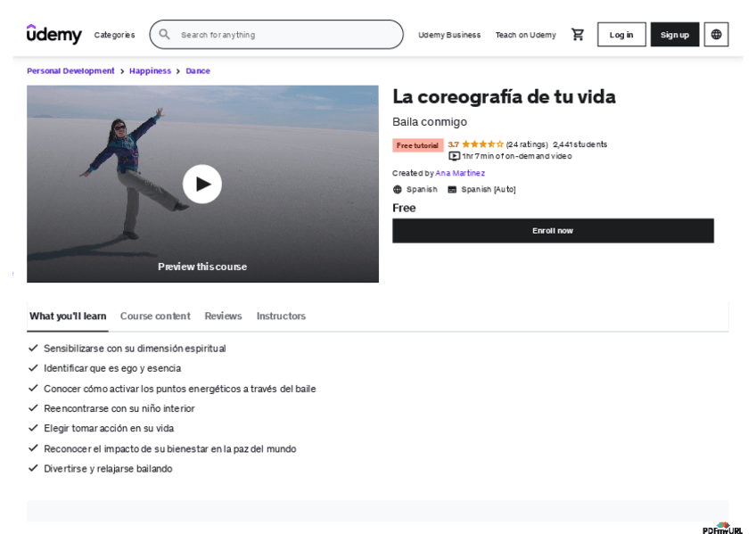
Task: Open the Reviews tab
Action: pos(222,316)
